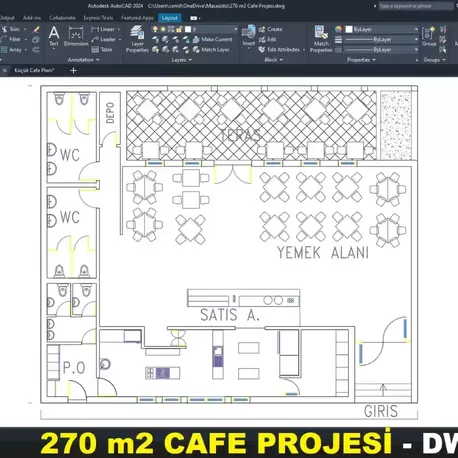Click the Explode tool icon

coord(36,40)
